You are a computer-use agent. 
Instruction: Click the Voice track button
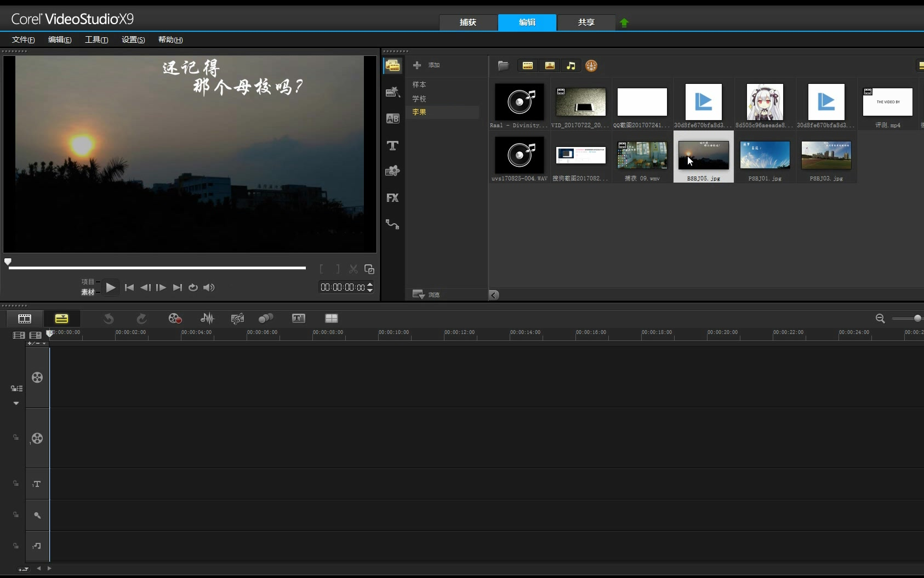coord(37,515)
